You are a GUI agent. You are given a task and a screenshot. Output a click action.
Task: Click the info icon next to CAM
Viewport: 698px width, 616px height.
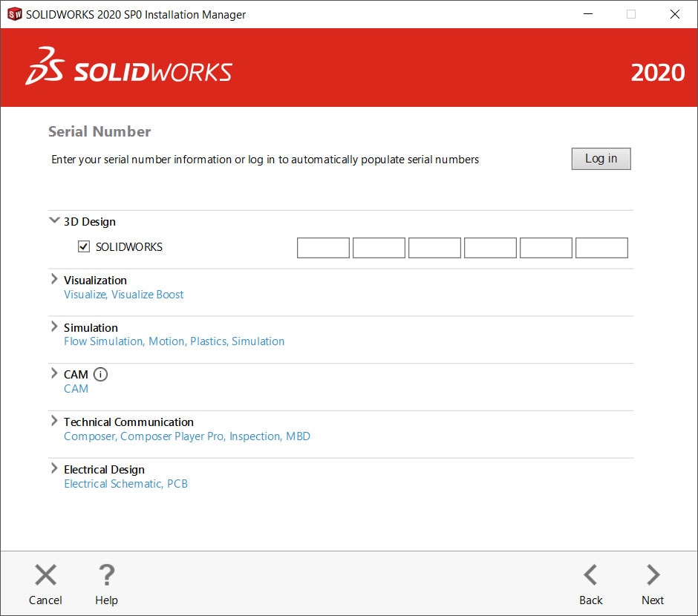[100, 374]
